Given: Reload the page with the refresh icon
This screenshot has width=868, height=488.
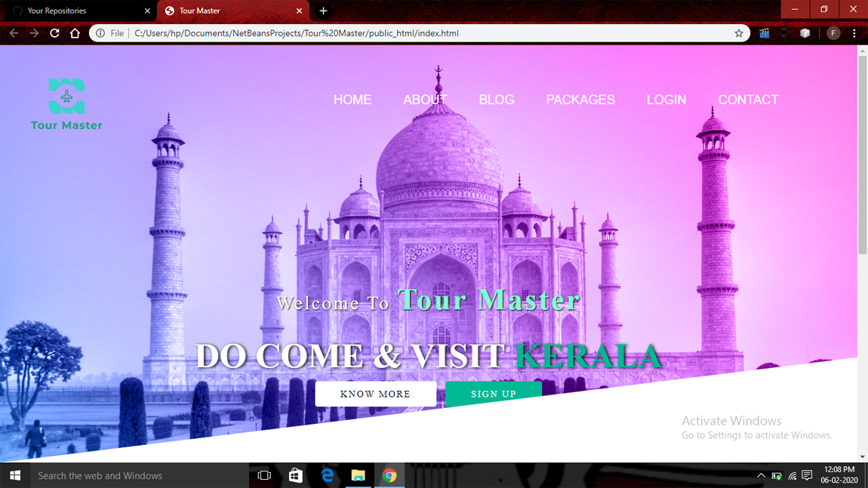Looking at the screenshot, I should pos(54,32).
